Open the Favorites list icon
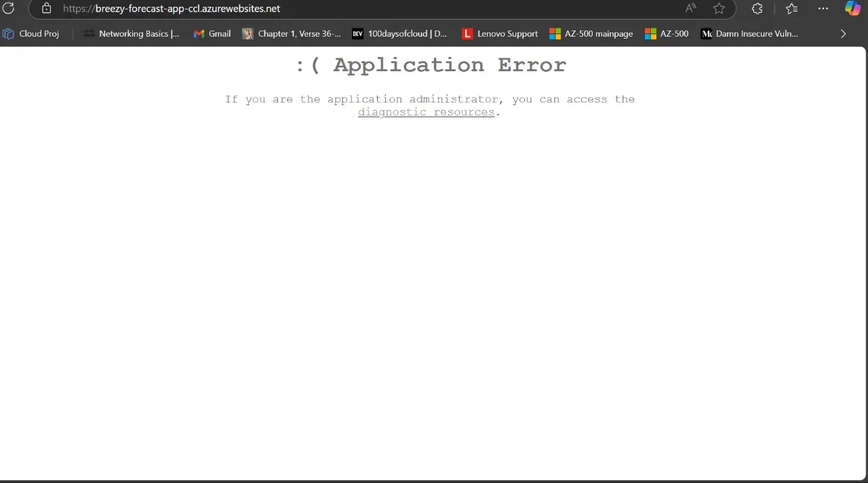Screen dimensions: 868x483 point(791,8)
